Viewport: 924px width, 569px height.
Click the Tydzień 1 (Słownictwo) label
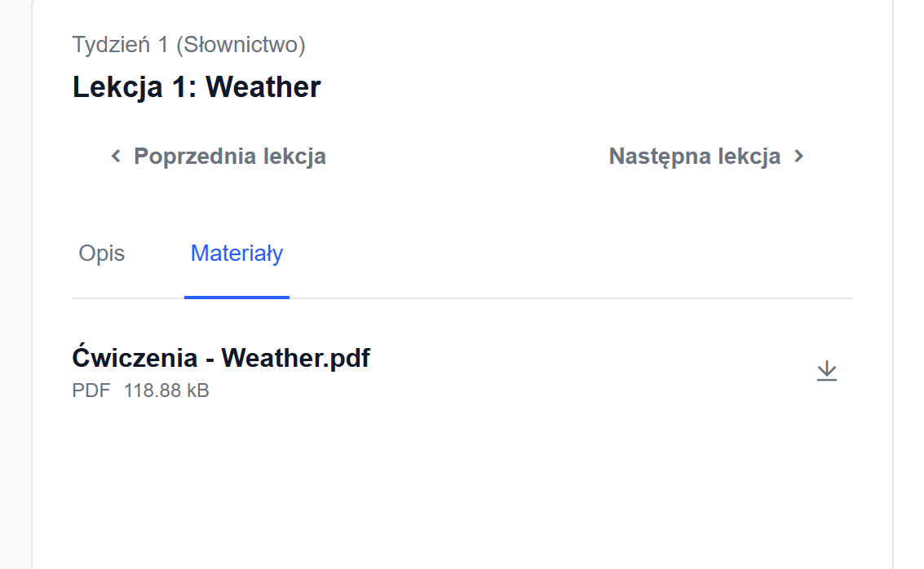click(x=188, y=45)
